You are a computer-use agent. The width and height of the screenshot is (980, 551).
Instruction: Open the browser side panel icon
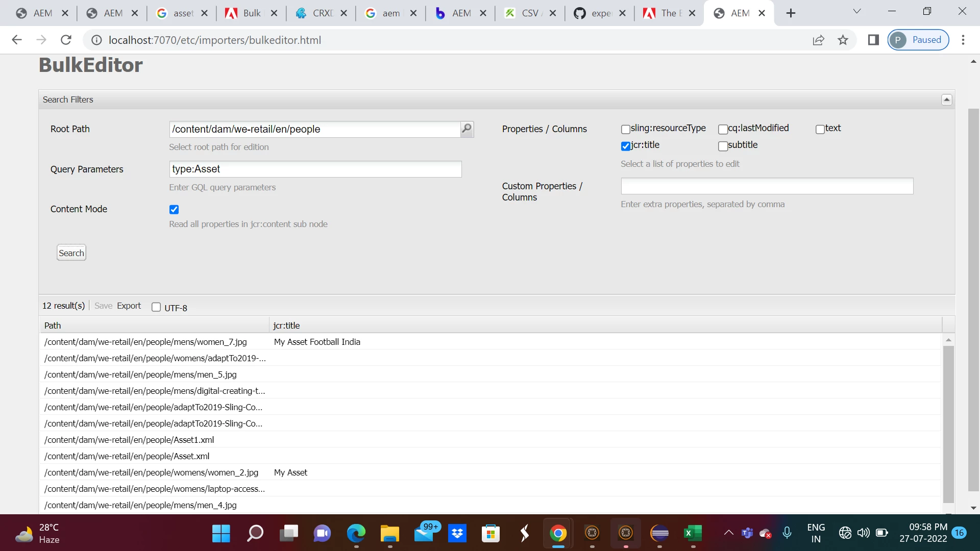[873, 40]
